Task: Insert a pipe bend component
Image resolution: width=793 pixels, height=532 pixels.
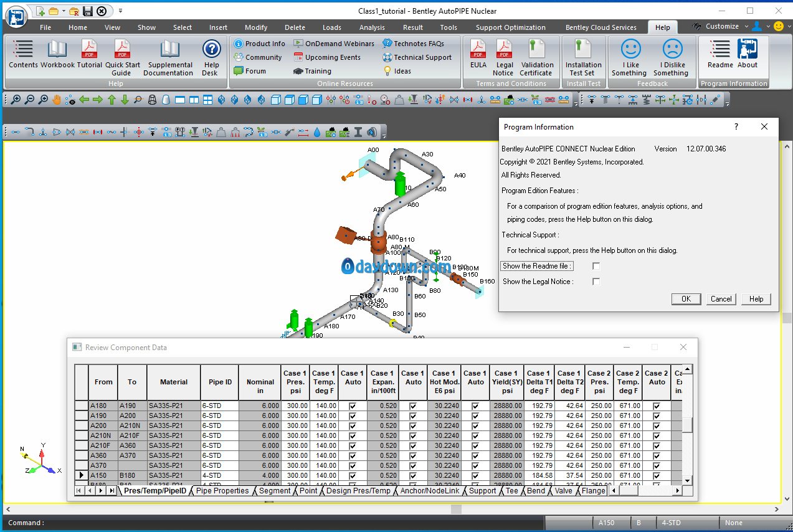Action: [x=29, y=131]
